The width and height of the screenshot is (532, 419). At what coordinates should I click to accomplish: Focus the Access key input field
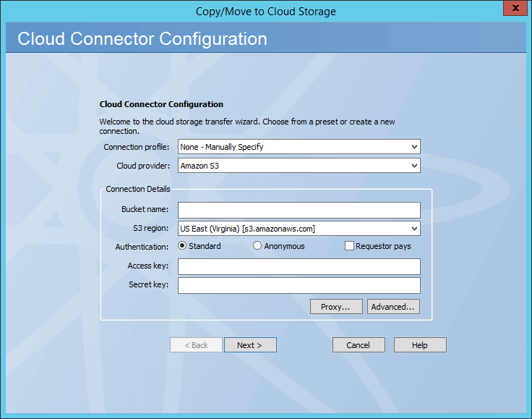click(299, 266)
